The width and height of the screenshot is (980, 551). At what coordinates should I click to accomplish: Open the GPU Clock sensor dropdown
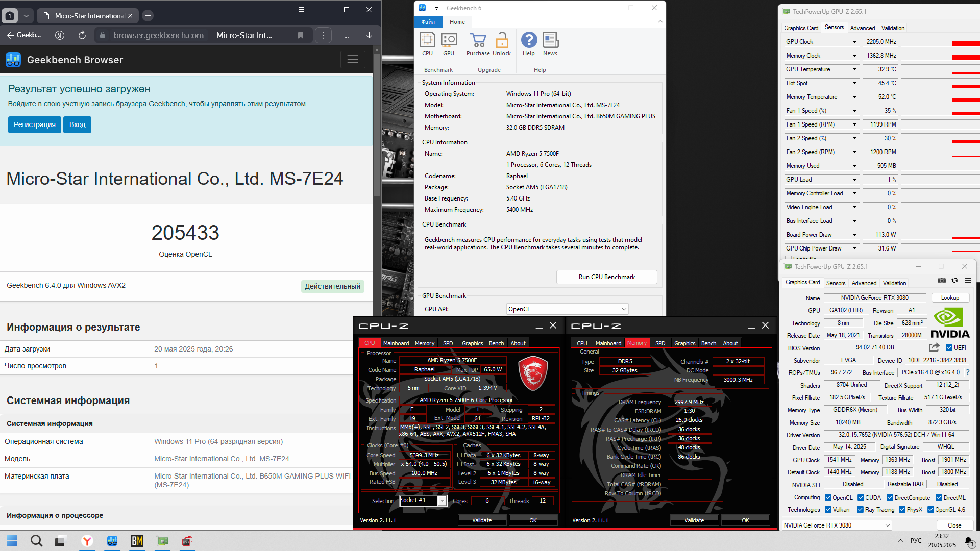(x=854, y=42)
